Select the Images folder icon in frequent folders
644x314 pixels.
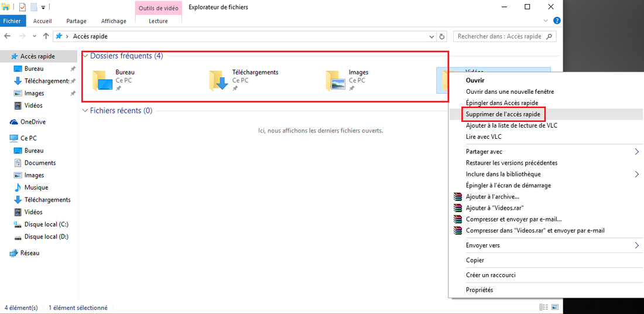(335, 80)
